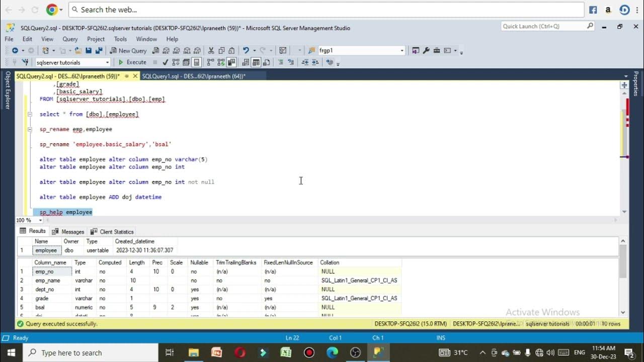Open the Properties side panel tab

click(636, 83)
